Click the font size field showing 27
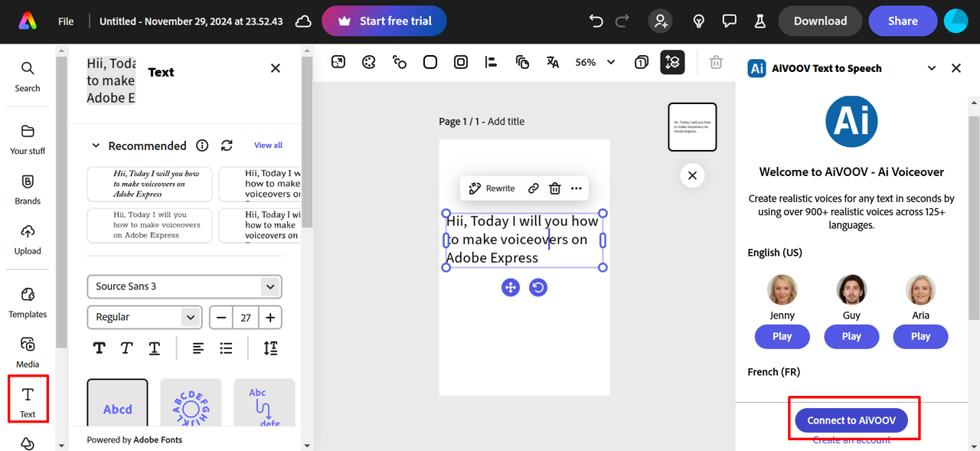Image resolution: width=980 pixels, height=451 pixels. point(246,317)
